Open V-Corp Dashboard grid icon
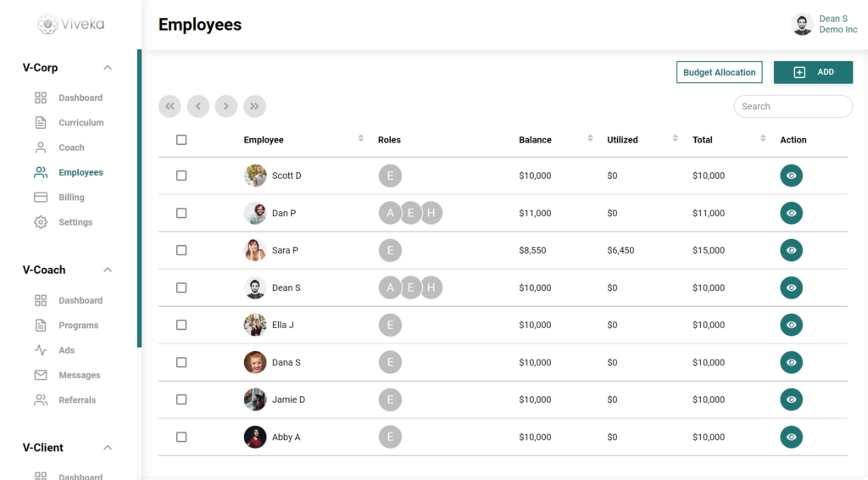This screenshot has height=480, width=868. click(x=41, y=98)
